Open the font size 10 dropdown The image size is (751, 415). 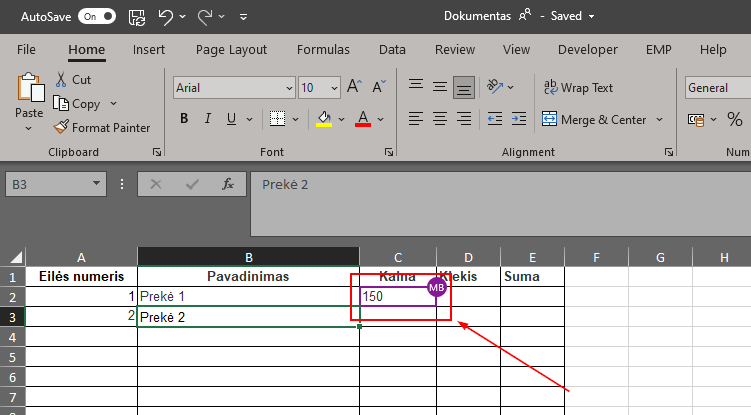coord(334,88)
